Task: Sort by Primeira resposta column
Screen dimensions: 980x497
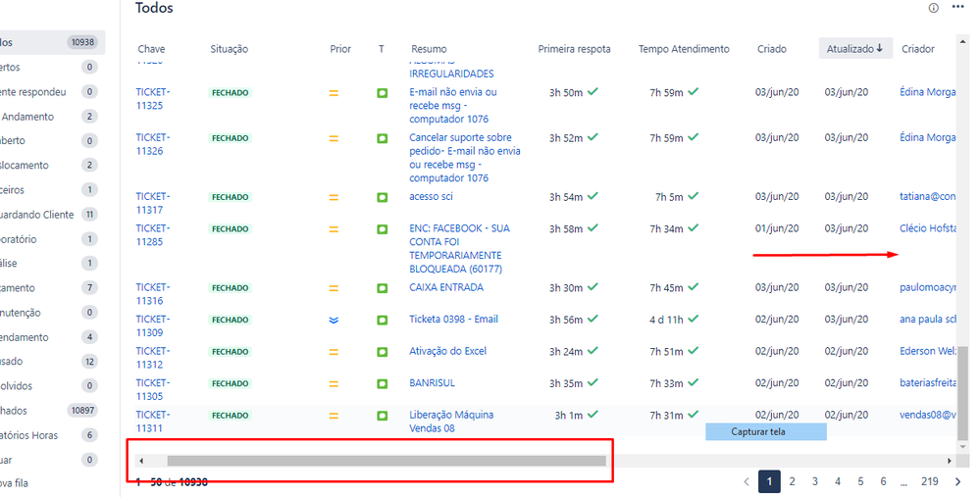Action: click(575, 49)
